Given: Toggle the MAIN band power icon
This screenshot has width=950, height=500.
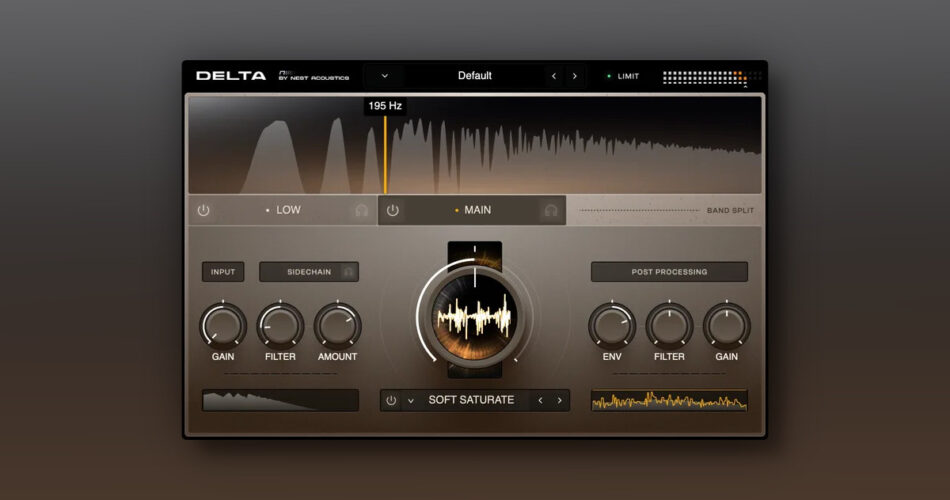Looking at the screenshot, I should tap(393, 210).
